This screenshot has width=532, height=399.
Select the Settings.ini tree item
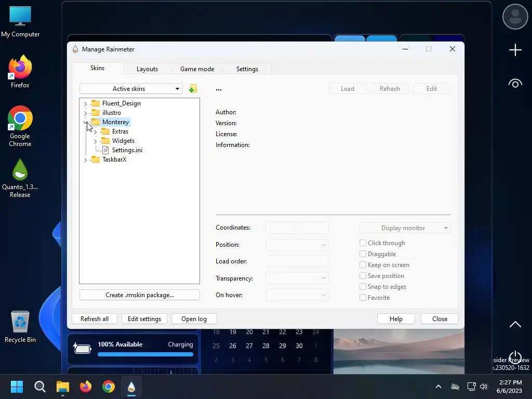click(x=127, y=150)
